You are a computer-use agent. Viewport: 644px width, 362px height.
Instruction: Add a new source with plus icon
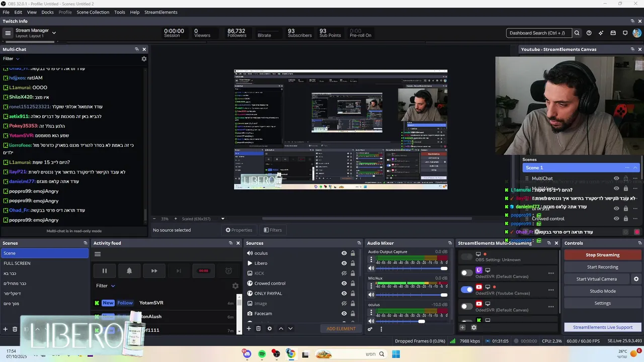pos(249,328)
